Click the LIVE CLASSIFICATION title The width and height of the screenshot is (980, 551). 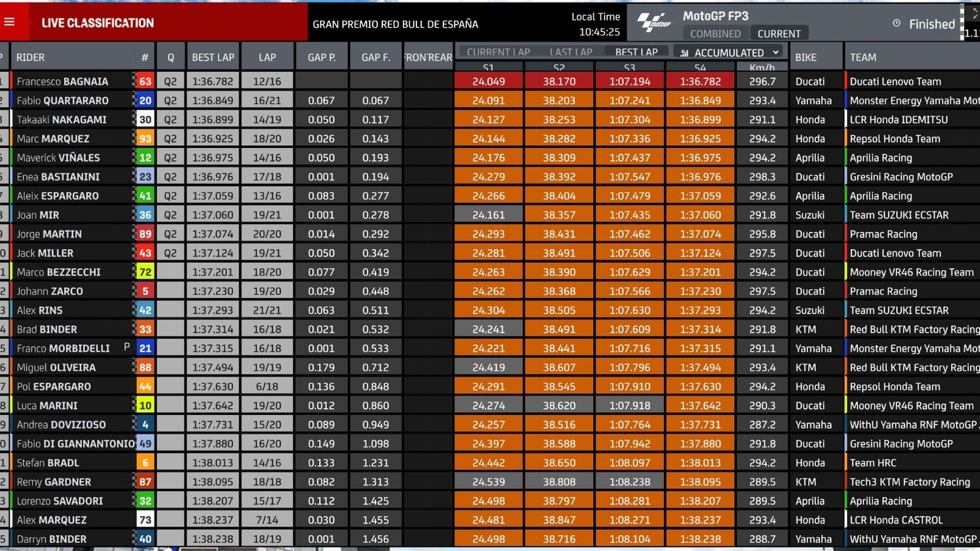coord(97,23)
